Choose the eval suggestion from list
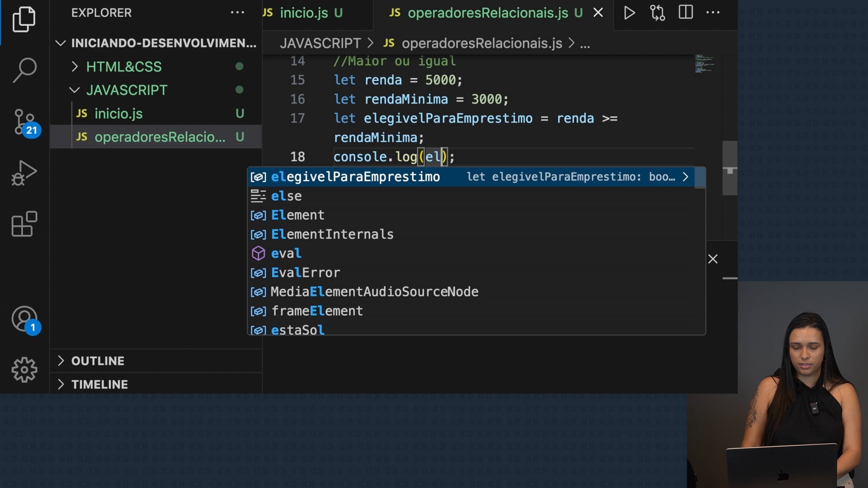Viewport: 868px width, 488px height. click(286, 253)
